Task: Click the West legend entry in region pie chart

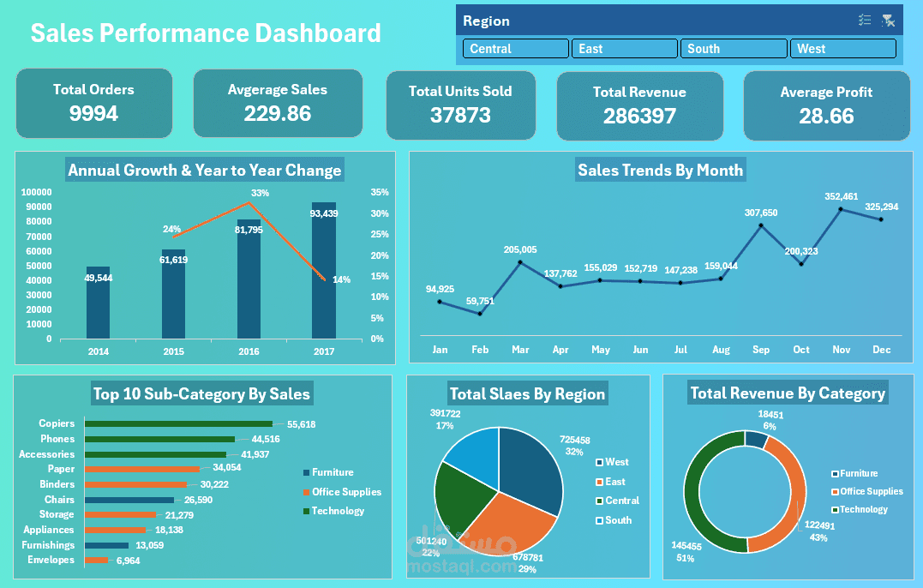Action: [600, 462]
